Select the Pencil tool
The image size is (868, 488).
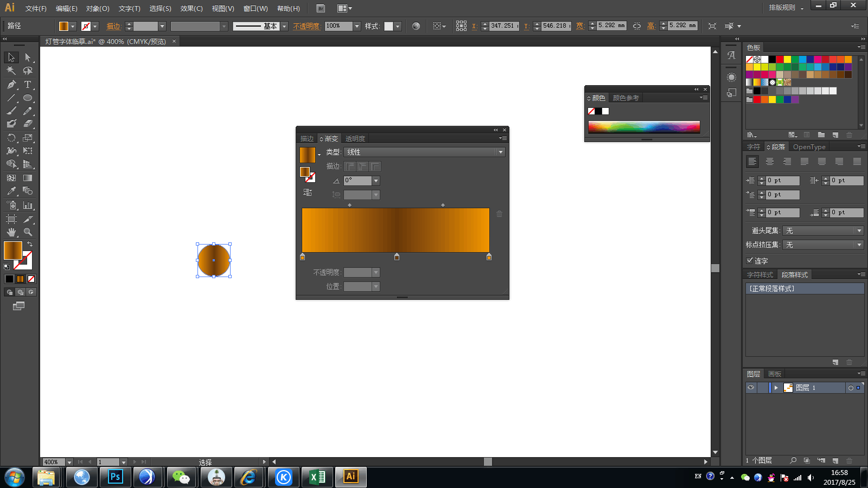(x=28, y=111)
